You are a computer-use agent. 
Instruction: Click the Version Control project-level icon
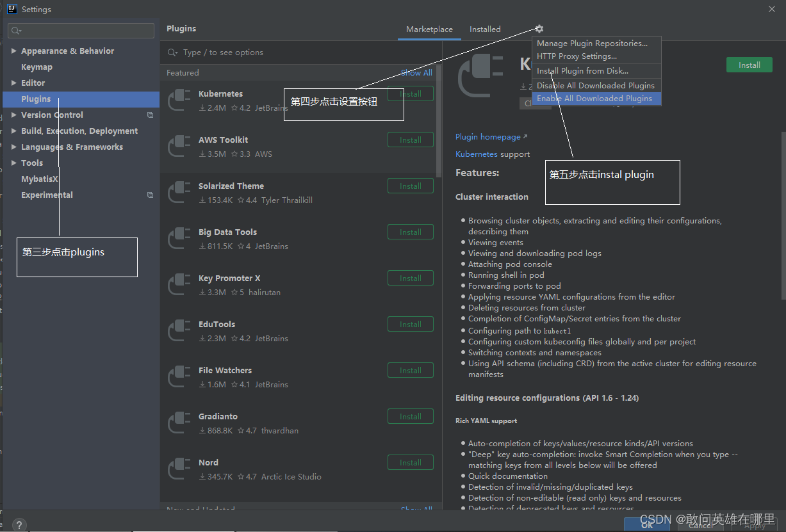pyautogui.click(x=150, y=115)
